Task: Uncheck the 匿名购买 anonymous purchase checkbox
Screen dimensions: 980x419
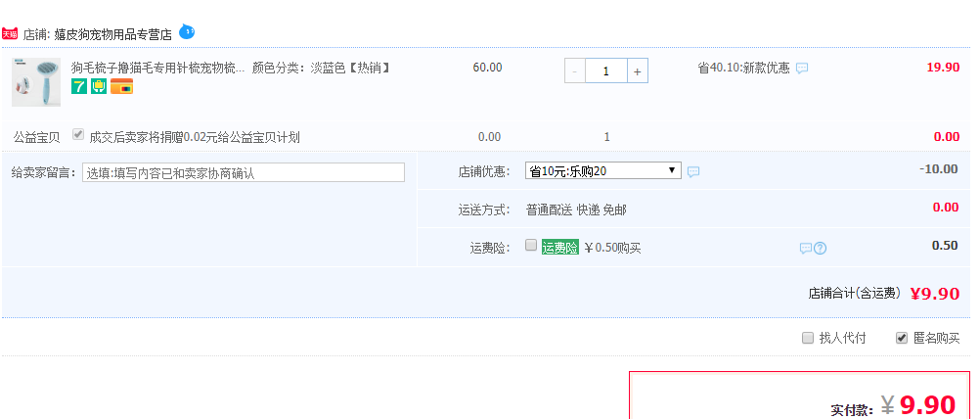Action: [x=902, y=338]
